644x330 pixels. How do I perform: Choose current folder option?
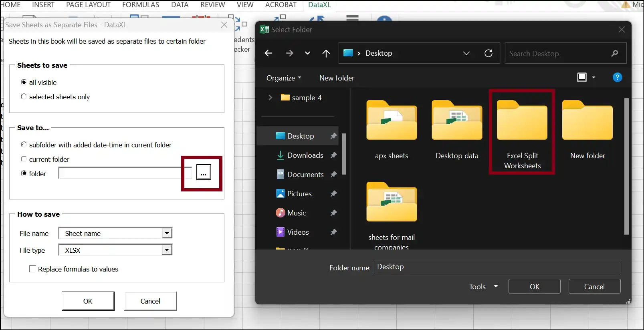(45, 159)
